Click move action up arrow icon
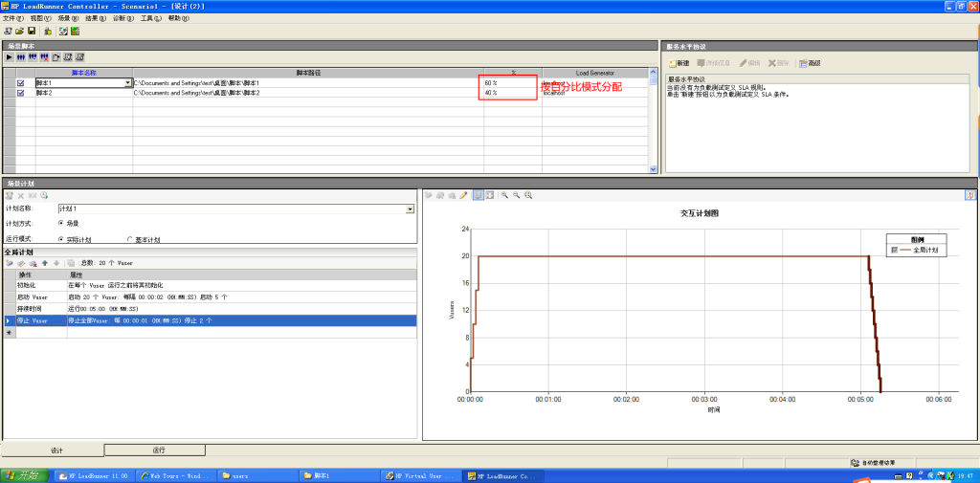 44,263
